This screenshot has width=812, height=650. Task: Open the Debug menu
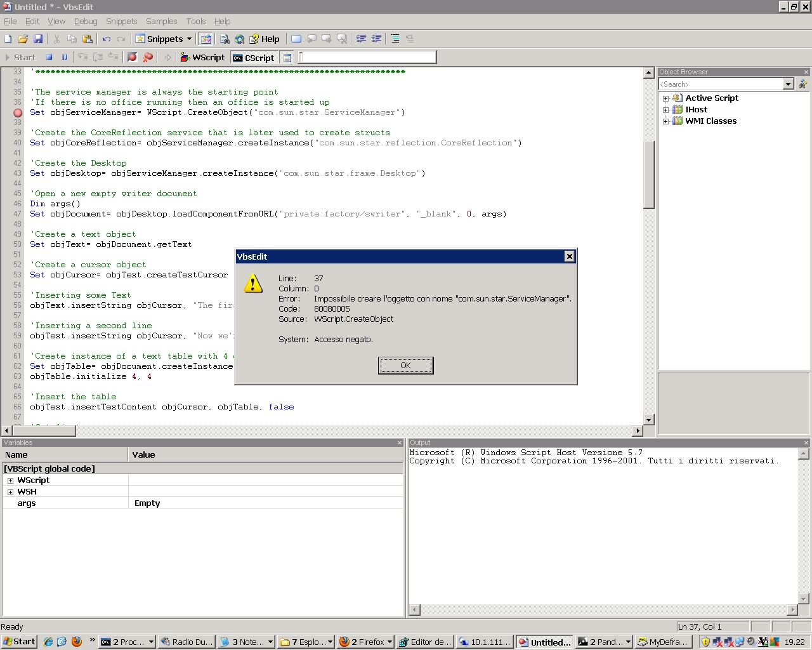[86, 21]
